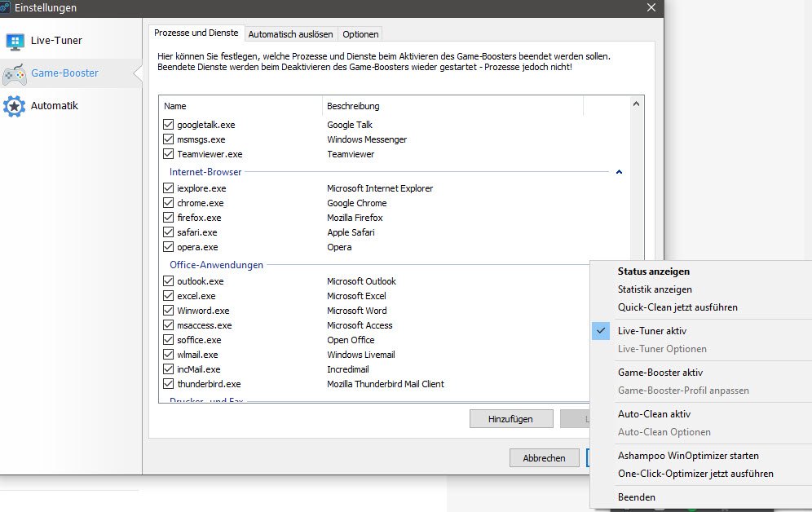Click the Game-Booster gamepad icon
Viewport: 812px width, 512px height.
15,74
